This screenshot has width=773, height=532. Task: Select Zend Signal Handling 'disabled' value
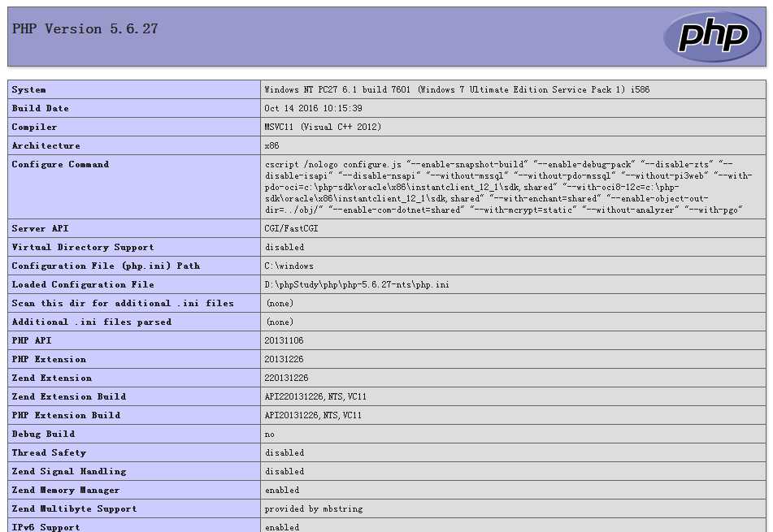click(284, 471)
